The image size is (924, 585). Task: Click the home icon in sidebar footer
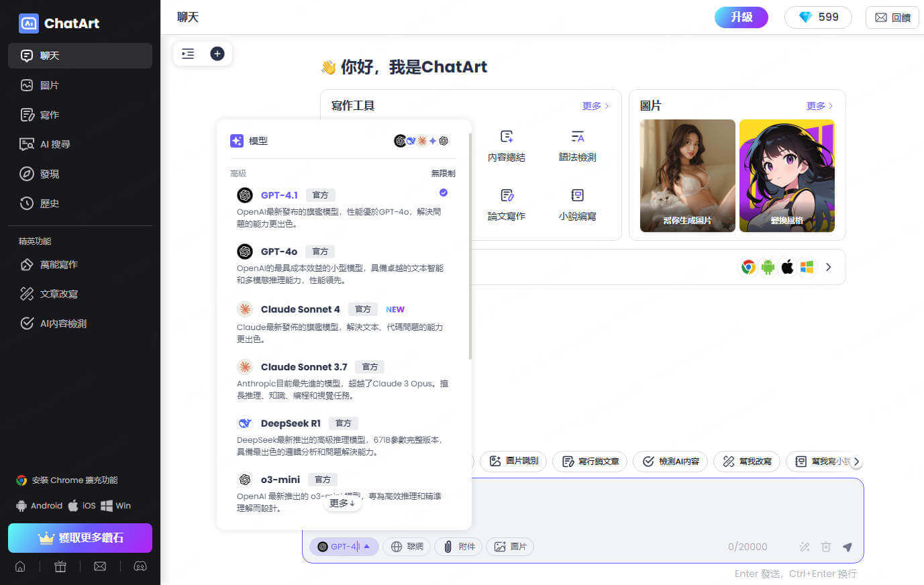(x=20, y=566)
